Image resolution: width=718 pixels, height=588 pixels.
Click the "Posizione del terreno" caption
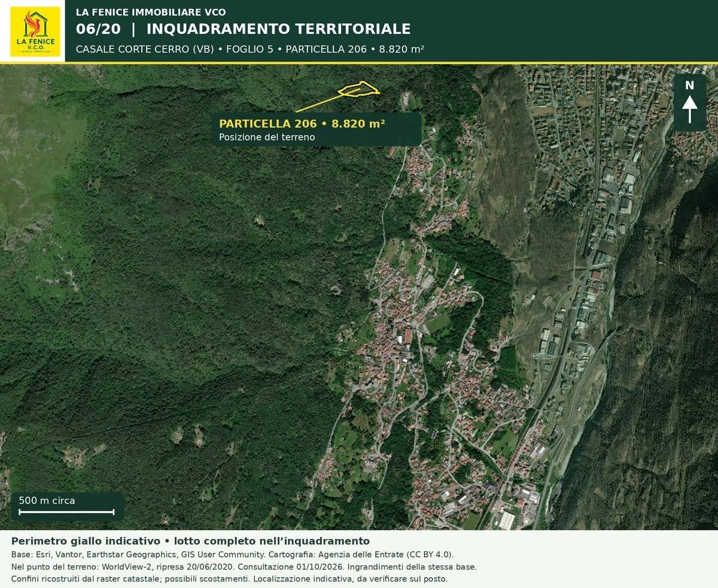coord(267,137)
